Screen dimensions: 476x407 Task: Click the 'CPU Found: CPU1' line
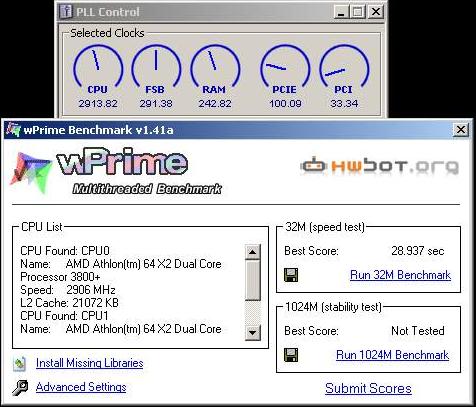[x=64, y=316]
